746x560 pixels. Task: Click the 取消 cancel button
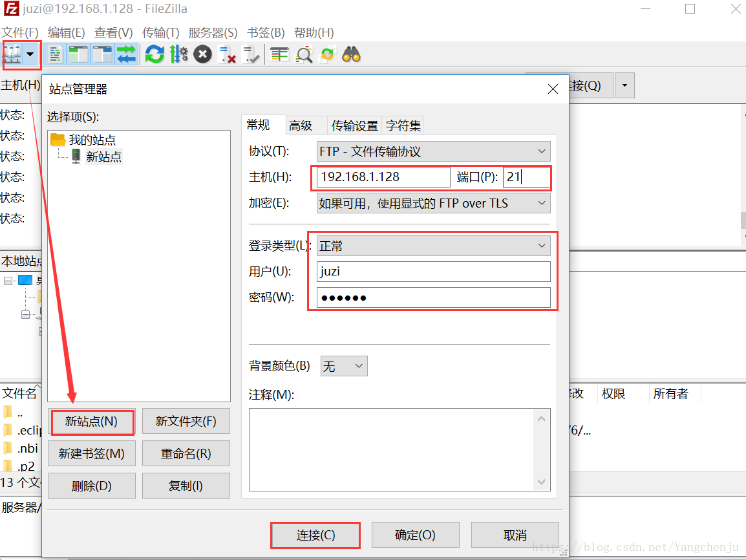click(515, 535)
